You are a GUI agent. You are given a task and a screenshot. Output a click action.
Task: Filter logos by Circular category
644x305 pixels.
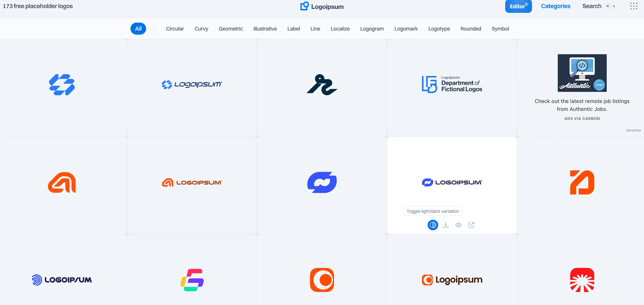(175, 29)
